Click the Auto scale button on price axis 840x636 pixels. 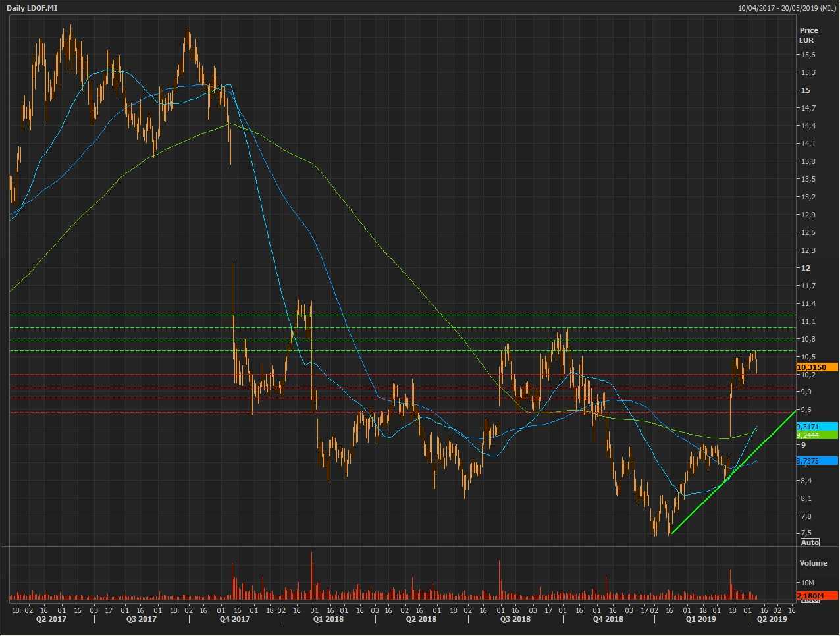pyautogui.click(x=810, y=543)
